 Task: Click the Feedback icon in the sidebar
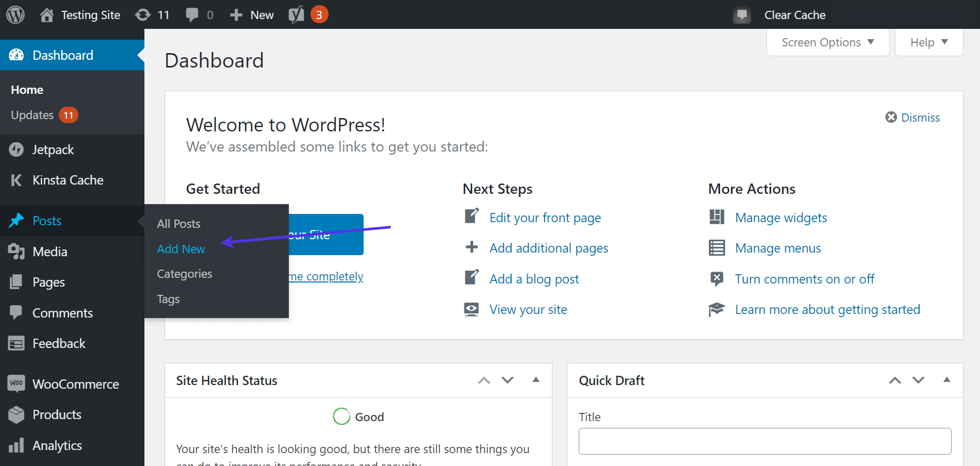pyautogui.click(x=17, y=343)
